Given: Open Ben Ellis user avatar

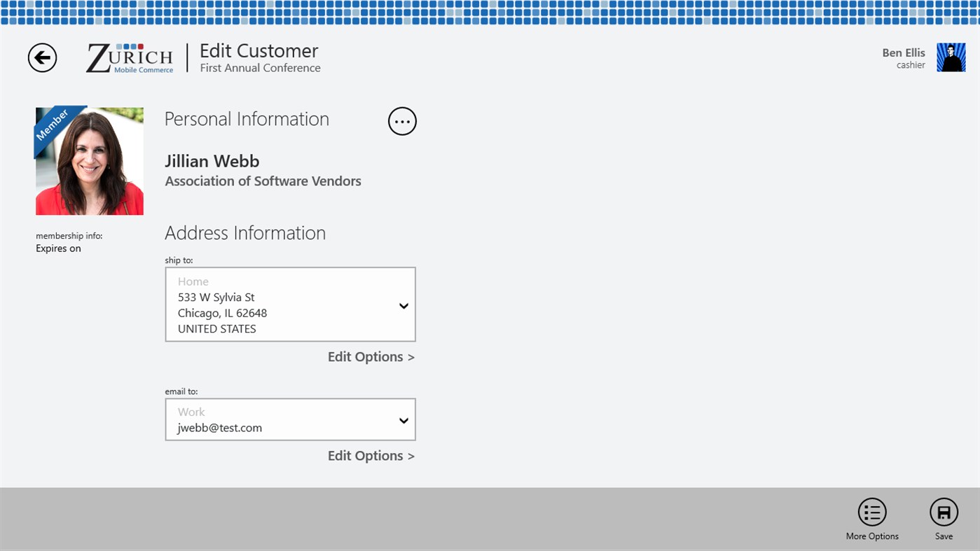Looking at the screenshot, I should 951,57.
